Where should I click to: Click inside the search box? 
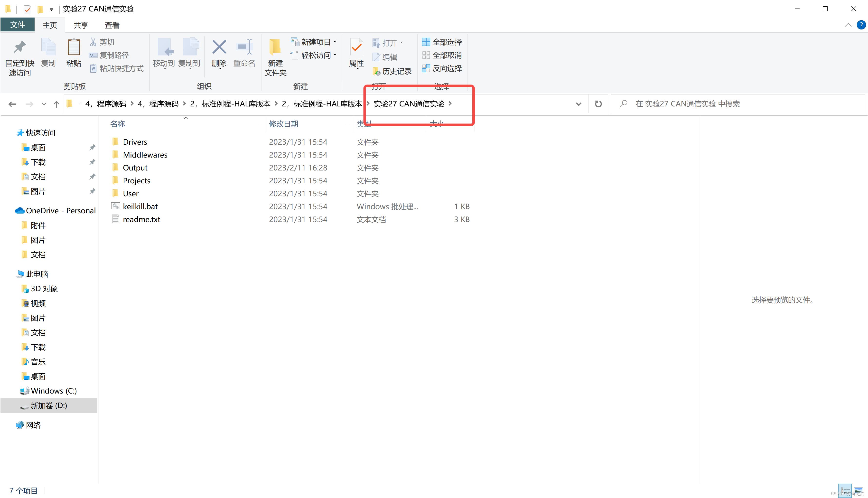coord(718,104)
